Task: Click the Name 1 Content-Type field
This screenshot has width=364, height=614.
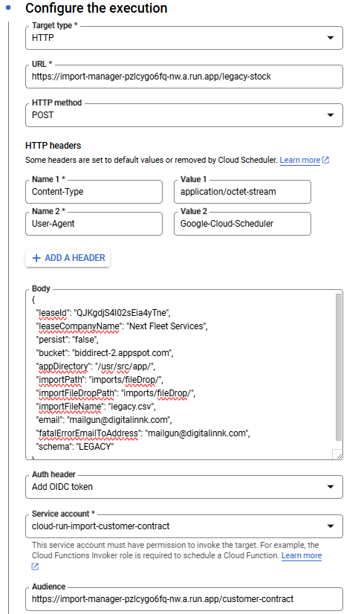Action: [94, 192]
